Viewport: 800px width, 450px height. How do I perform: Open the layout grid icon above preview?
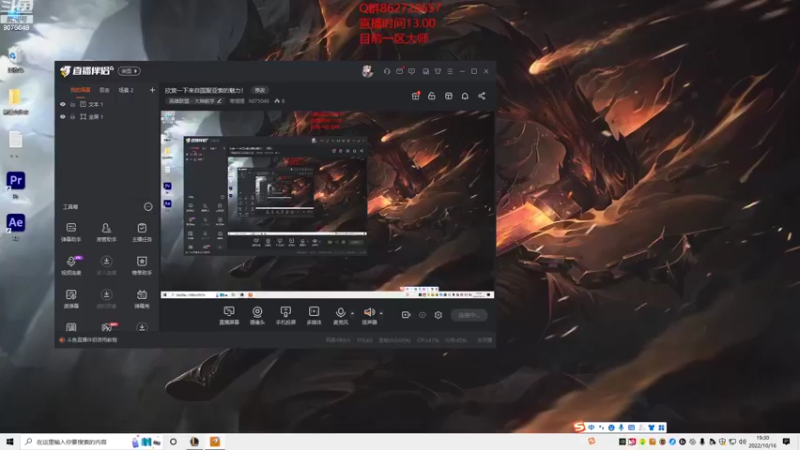pyautogui.click(x=448, y=96)
